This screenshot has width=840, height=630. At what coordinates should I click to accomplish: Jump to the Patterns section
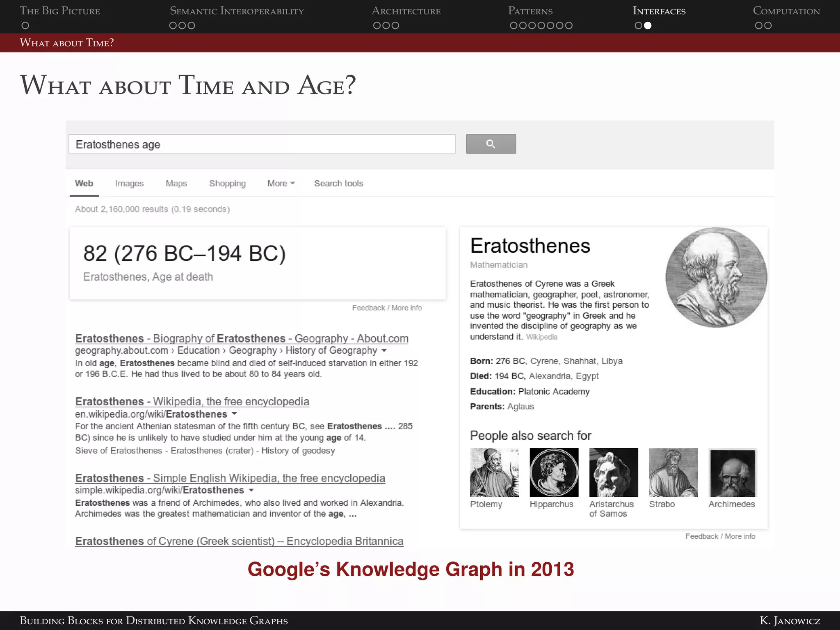point(530,11)
